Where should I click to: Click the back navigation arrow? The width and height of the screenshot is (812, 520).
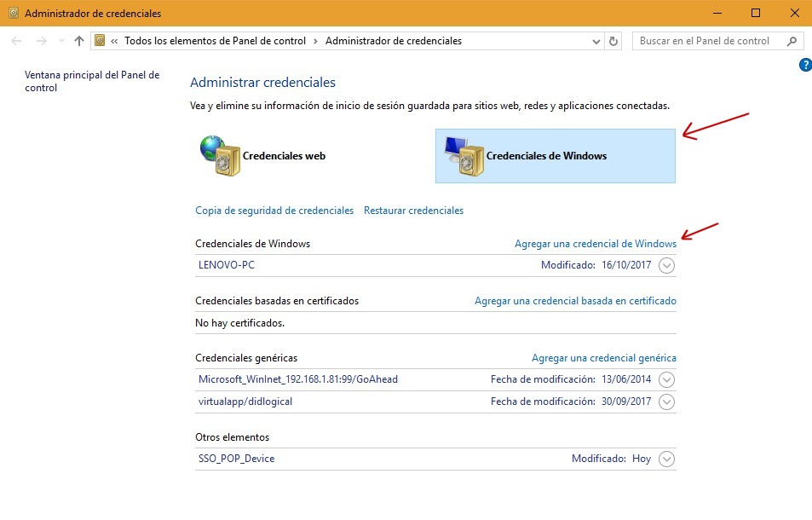(17, 41)
